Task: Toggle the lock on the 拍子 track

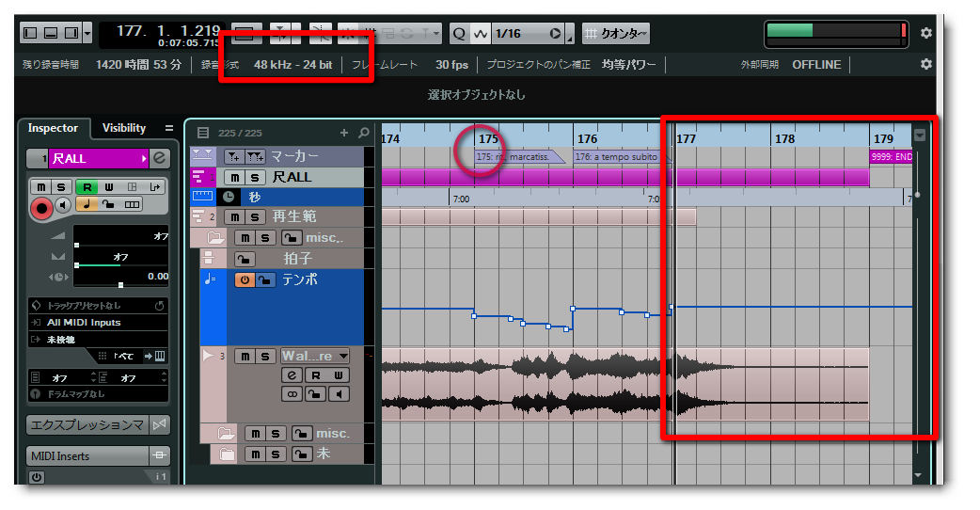Action: (x=245, y=259)
